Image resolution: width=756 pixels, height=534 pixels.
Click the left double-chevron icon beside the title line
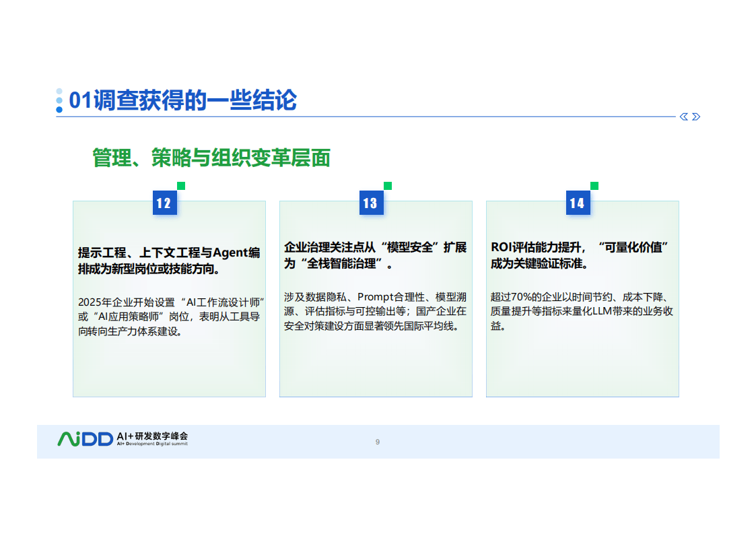click(x=684, y=116)
